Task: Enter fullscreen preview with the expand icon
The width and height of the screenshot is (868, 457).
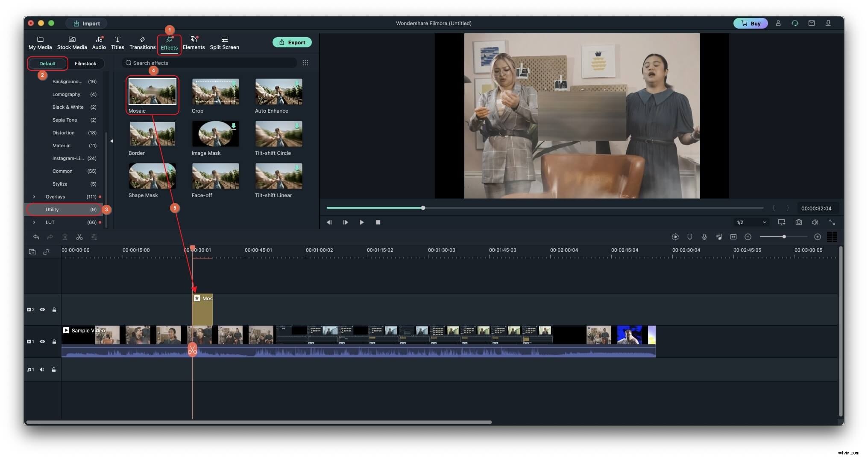Action: point(833,222)
